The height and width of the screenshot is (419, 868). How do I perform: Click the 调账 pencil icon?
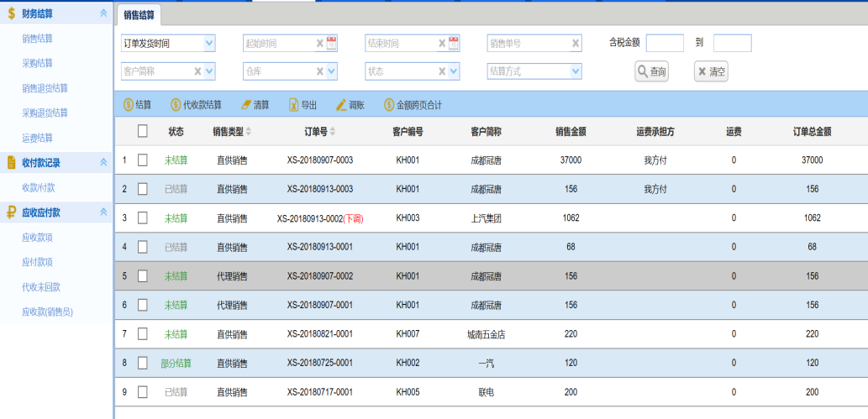point(341,105)
